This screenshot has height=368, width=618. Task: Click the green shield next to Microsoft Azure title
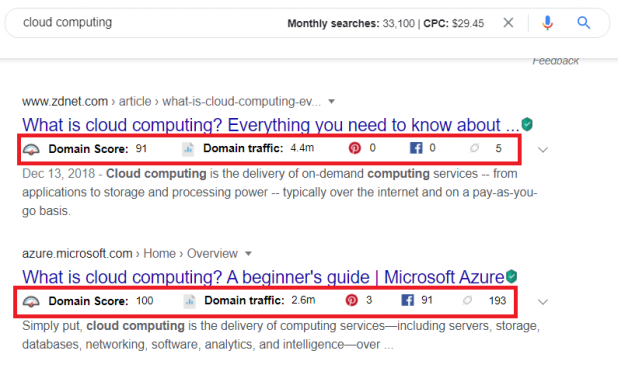tap(511, 276)
